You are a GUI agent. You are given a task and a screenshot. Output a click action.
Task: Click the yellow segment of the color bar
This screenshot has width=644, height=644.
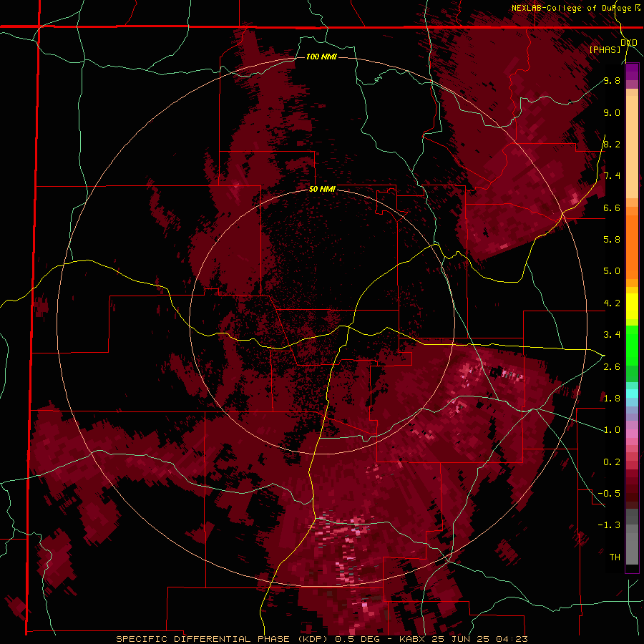click(x=632, y=306)
